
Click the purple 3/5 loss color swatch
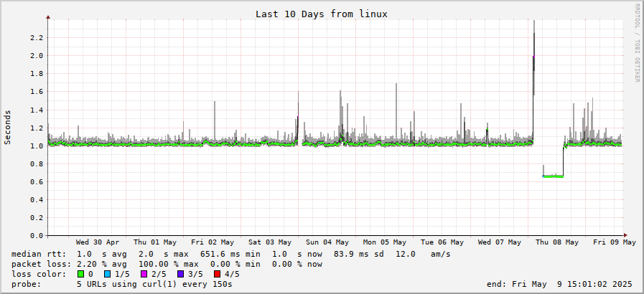tap(181, 274)
